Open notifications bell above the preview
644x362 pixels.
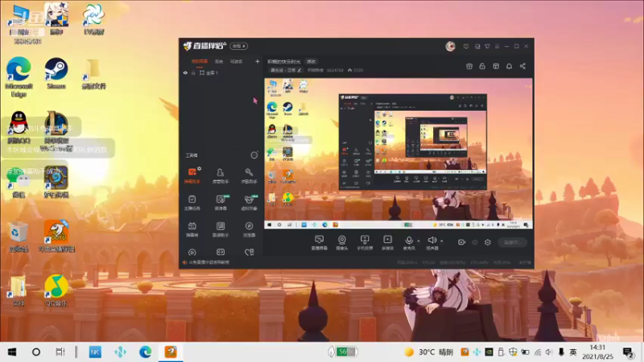tap(509, 66)
